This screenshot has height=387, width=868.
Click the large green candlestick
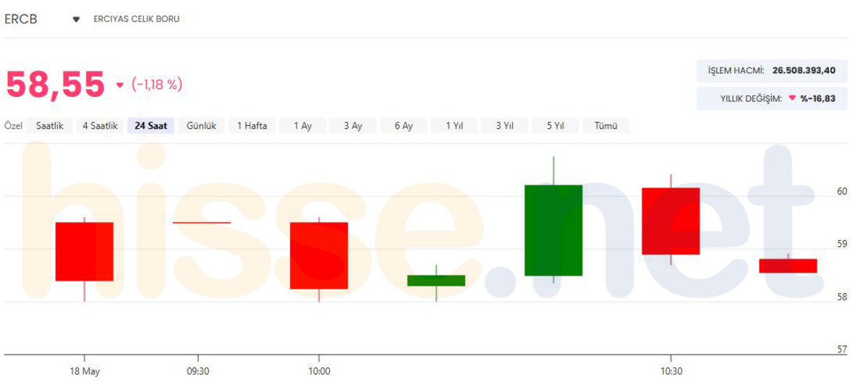(553, 230)
